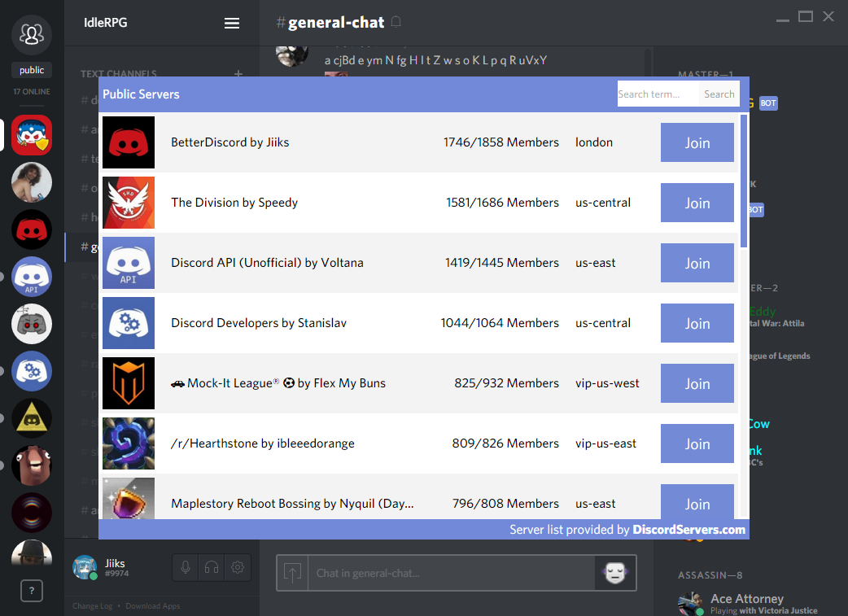Open the server with person photo avatar

click(32, 182)
